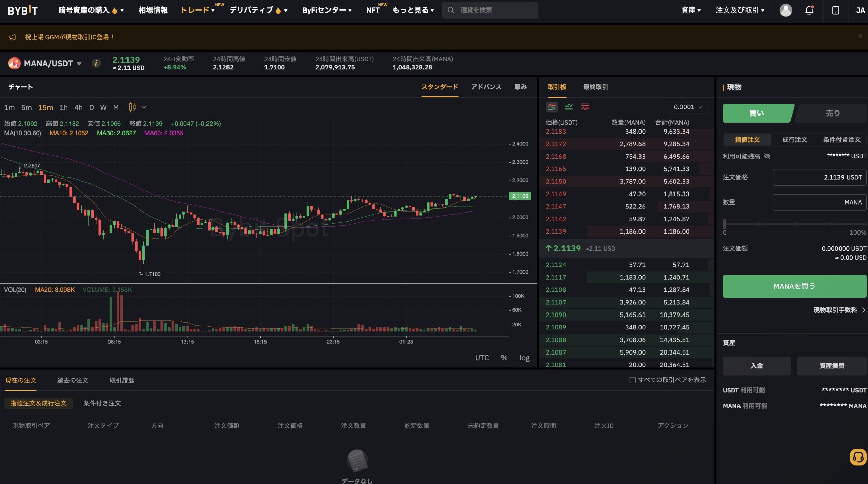Select the combined order book view icon
Image resolution: width=868 pixels, height=484 pixels.
point(552,107)
